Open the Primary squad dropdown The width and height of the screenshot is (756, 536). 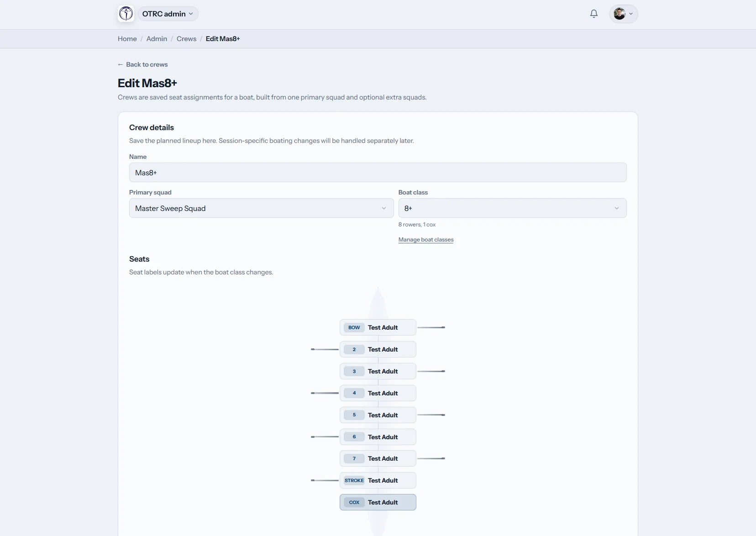262,208
